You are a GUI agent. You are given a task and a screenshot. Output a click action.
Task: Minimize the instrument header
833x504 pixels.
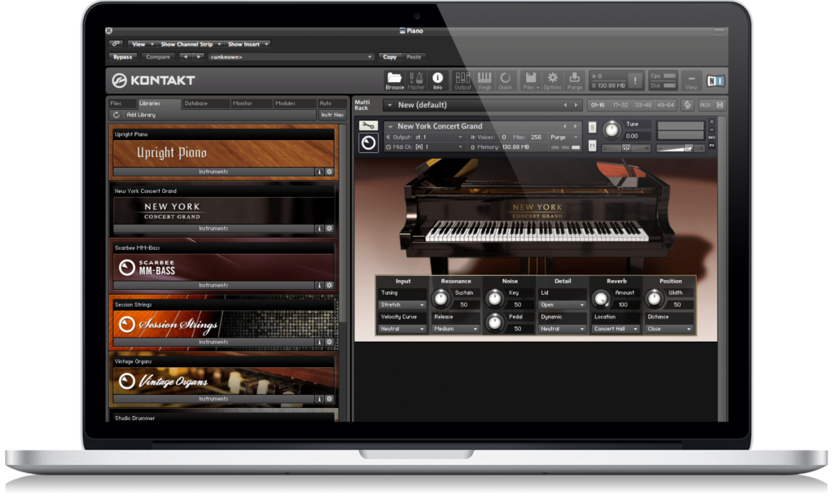pyautogui.click(x=712, y=130)
